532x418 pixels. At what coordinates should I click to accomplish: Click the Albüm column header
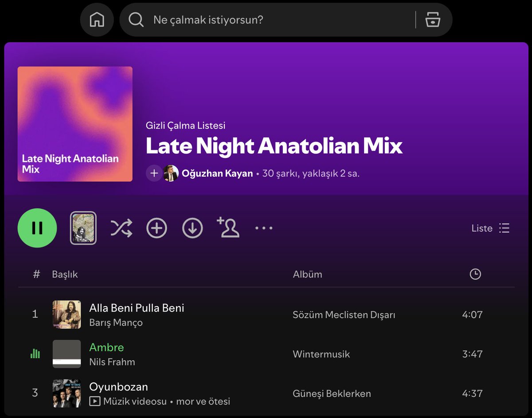307,274
